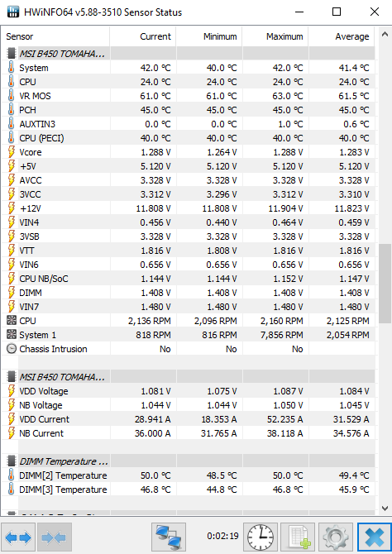Click the 11.904 V maximum value
Screen dimensions: 392x554
click(x=285, y=208)
